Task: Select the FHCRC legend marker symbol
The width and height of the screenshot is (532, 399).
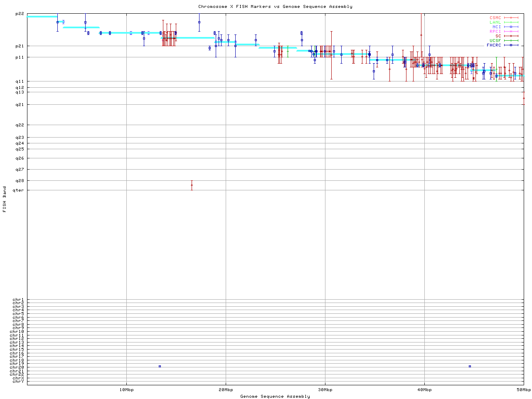Action: coord(511,45)
